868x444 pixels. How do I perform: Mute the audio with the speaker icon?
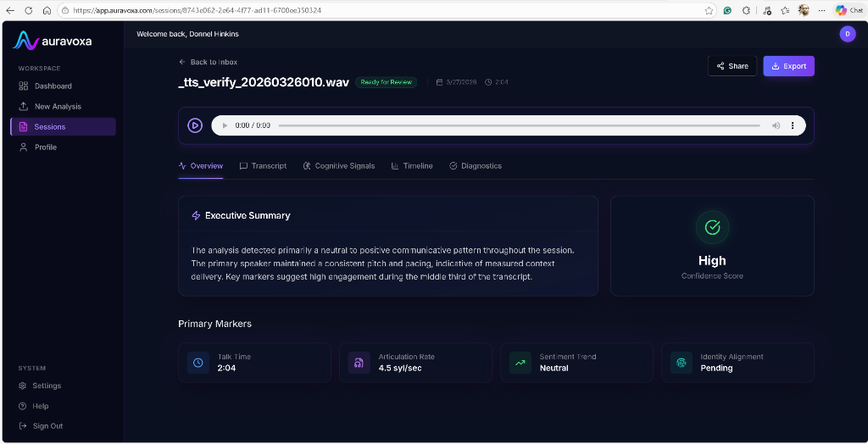click(776, 125)
